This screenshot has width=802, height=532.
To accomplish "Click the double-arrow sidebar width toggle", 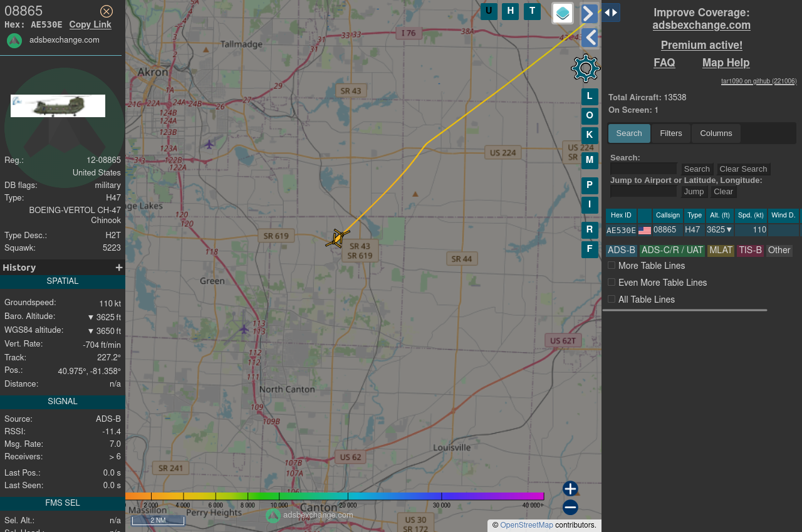I will tap(611, 13).
